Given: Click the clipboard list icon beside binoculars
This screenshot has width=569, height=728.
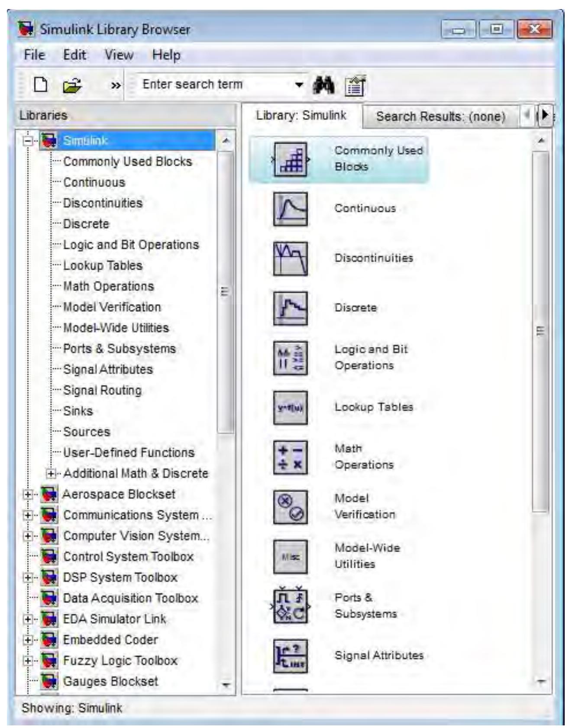Looking at the screenshot, I should tap(355, 85).
